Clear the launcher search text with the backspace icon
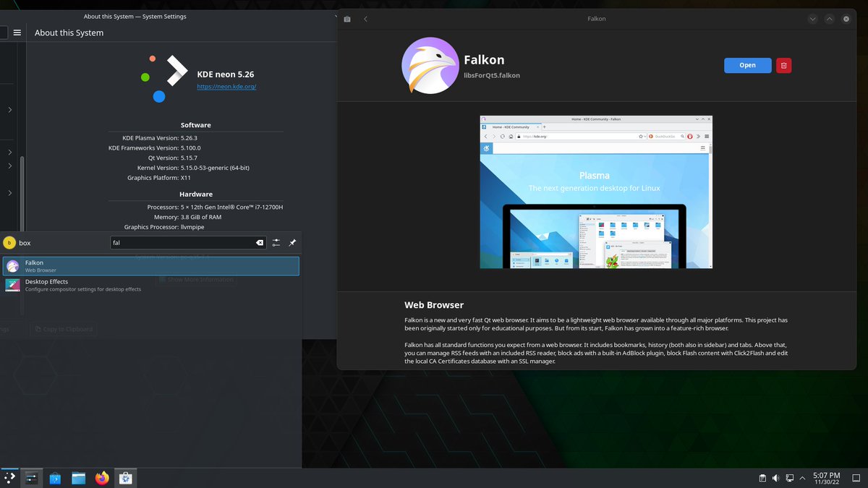 [260, 243]
